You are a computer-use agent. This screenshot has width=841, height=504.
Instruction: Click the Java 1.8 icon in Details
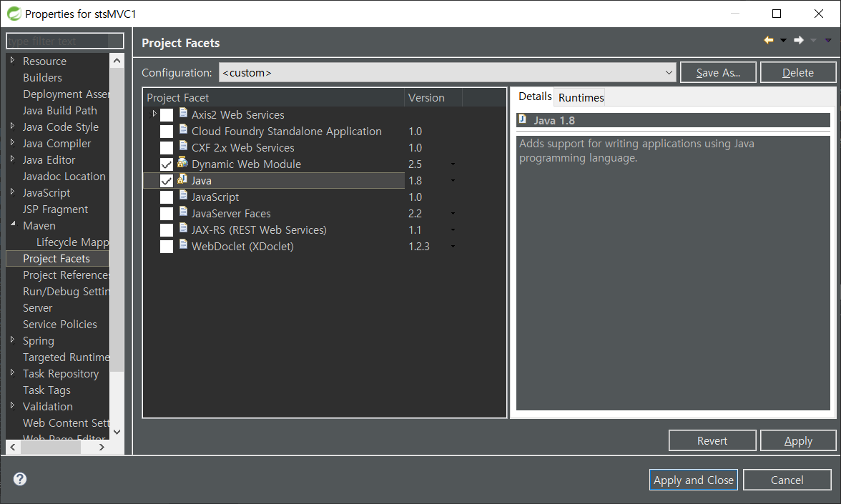[522, 119]
